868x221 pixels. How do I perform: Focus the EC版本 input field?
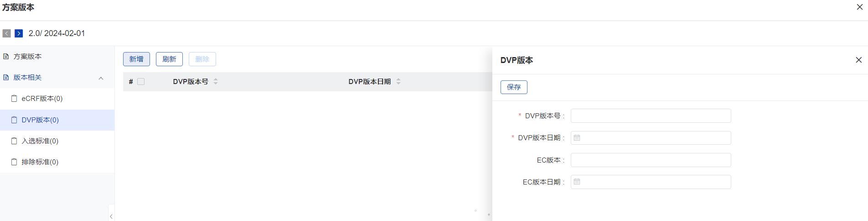(x=651, y=160)
